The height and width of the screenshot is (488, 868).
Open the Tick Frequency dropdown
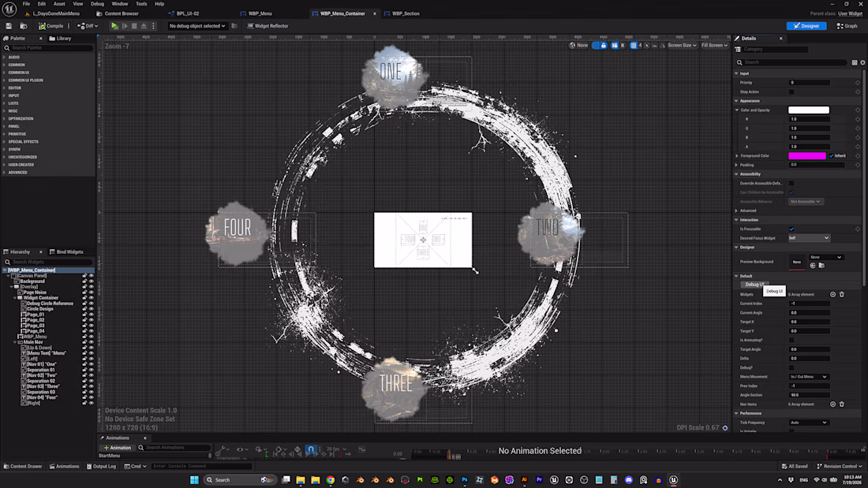[x=808, y=423]
